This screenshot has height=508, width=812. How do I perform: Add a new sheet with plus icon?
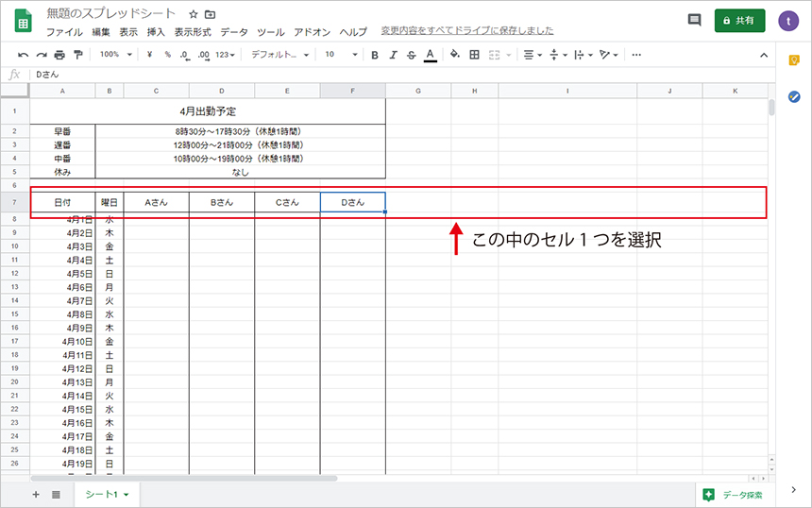click(x=36, y=495)
